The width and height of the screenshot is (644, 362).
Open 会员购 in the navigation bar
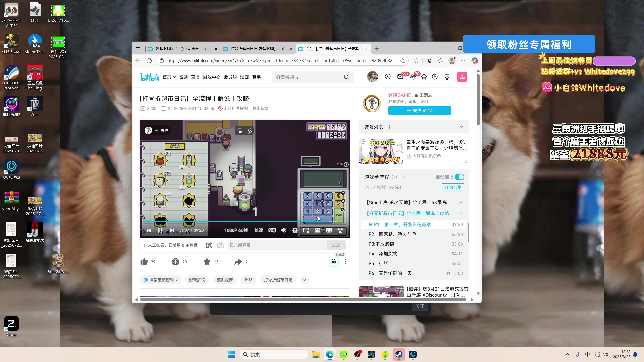230,77
